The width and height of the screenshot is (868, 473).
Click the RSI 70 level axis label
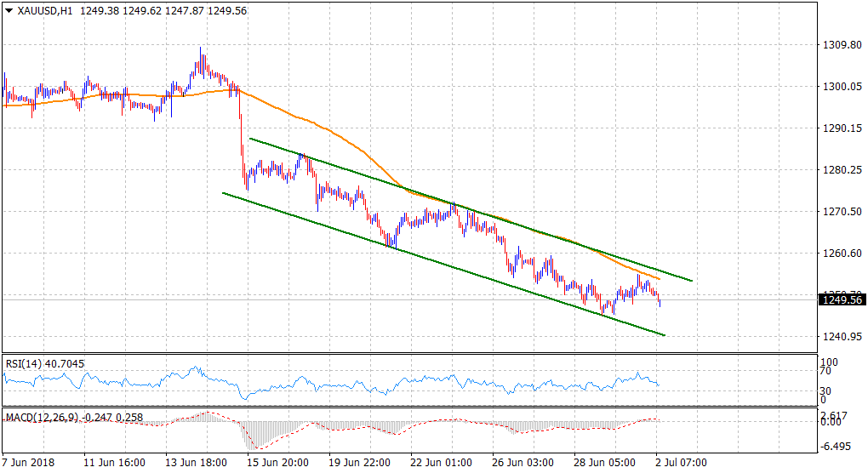(x=825, y=371)
